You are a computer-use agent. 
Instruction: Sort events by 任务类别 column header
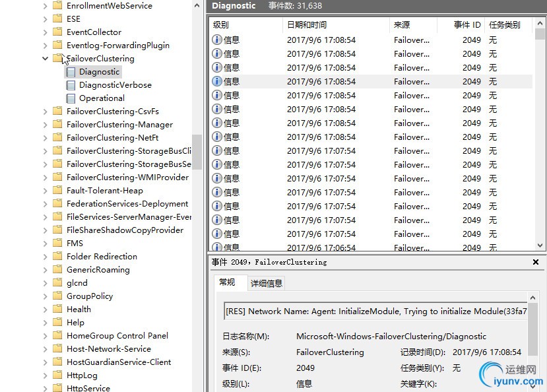pos(508,25)
